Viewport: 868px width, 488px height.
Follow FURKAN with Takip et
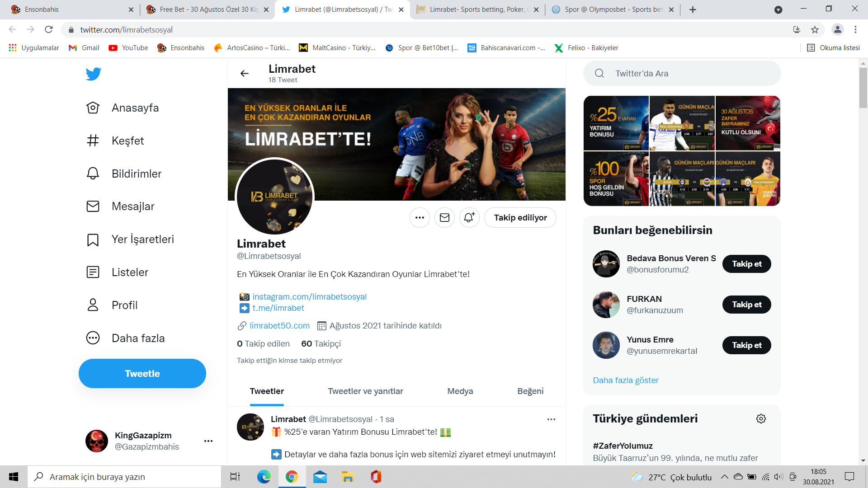pyautogui.click(x=747, y=305)
